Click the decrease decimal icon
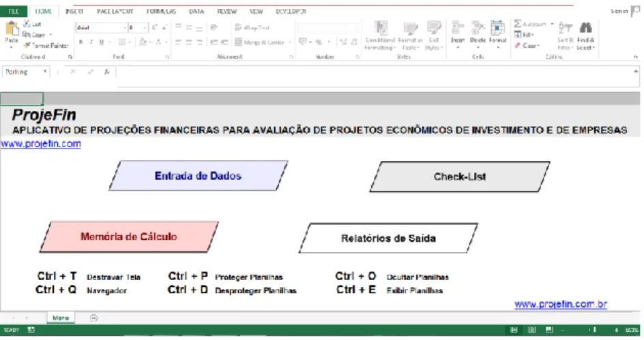This screenshot has width=644, height=340. coord(354,42)
